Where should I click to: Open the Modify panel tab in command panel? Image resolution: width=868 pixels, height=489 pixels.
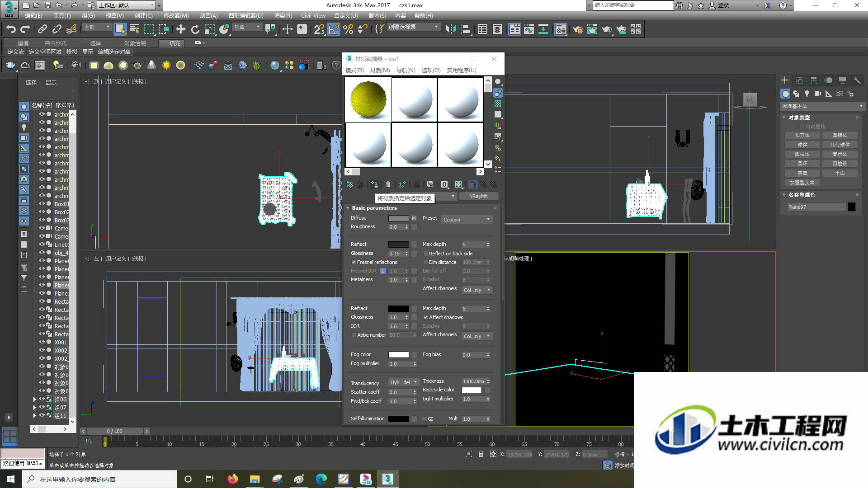pos(799,80)
